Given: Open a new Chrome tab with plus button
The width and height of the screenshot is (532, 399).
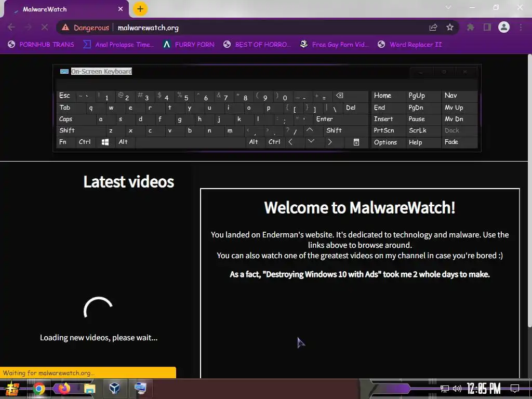Looking at the screenshot, I should click(140, 9).
